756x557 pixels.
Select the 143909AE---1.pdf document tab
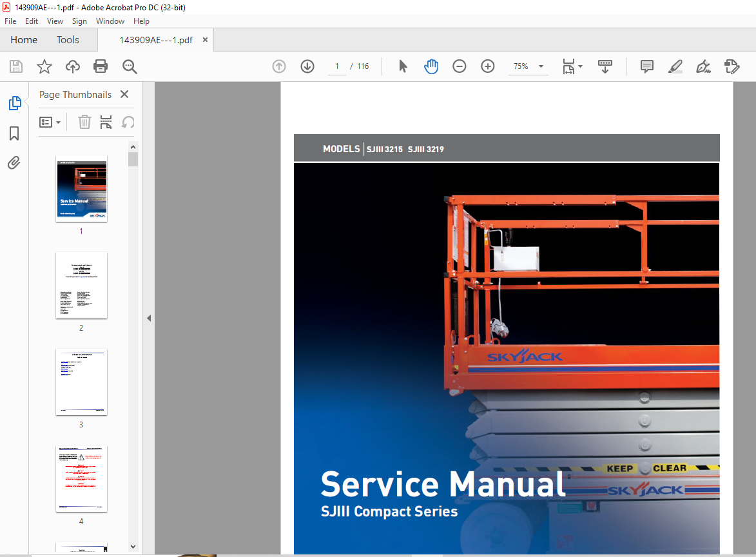click(x=156, y=40)
